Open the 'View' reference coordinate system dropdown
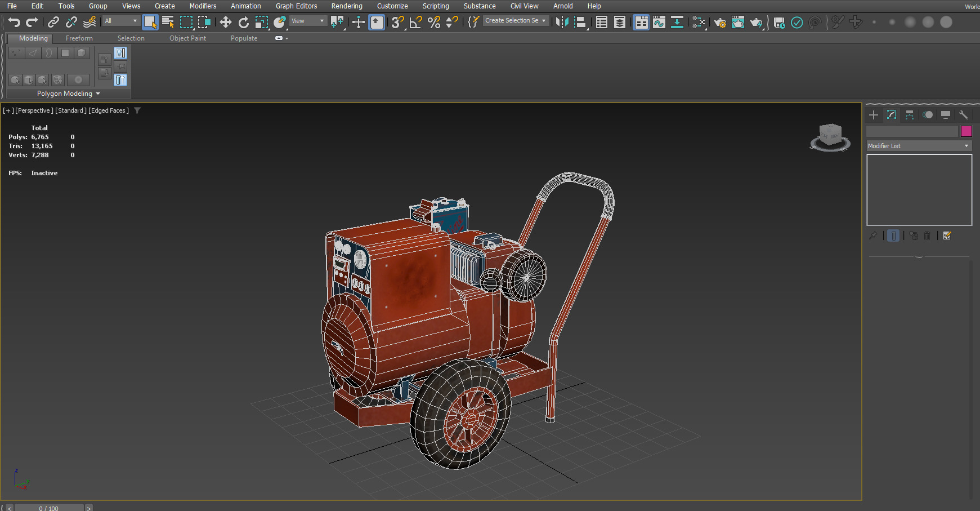The image size is (980, 511). 308,21
